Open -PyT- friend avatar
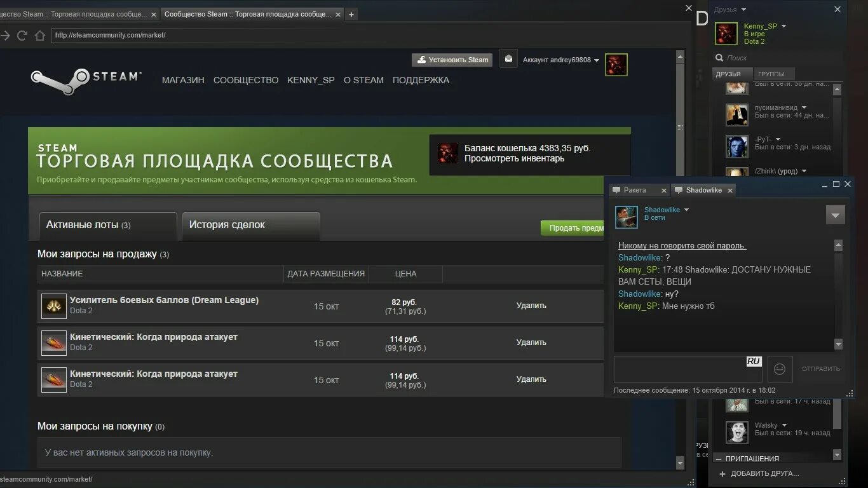The width and height of the screenshot is (868, 488). (x=737, y=147)
